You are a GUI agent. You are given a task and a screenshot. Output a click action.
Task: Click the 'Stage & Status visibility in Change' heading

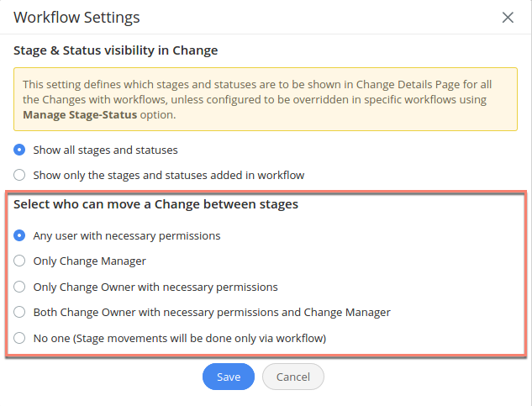pyautogui.click(x=115, y=50)
